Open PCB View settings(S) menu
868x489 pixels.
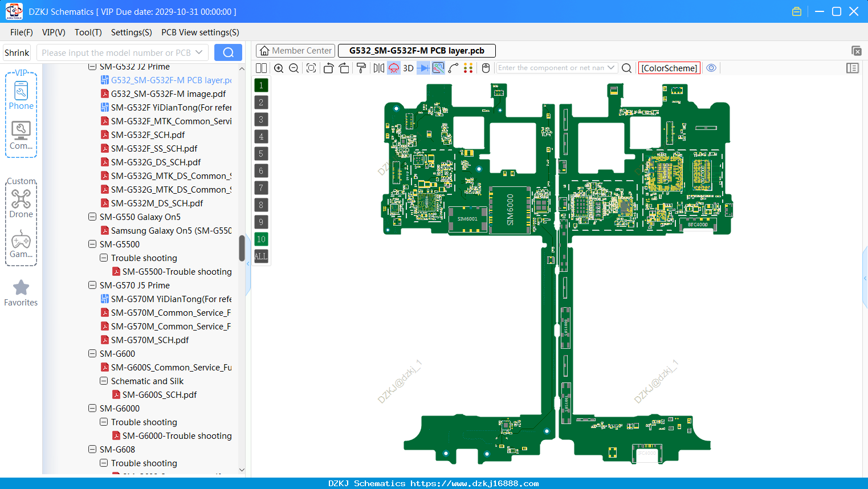tap(200, 32)
